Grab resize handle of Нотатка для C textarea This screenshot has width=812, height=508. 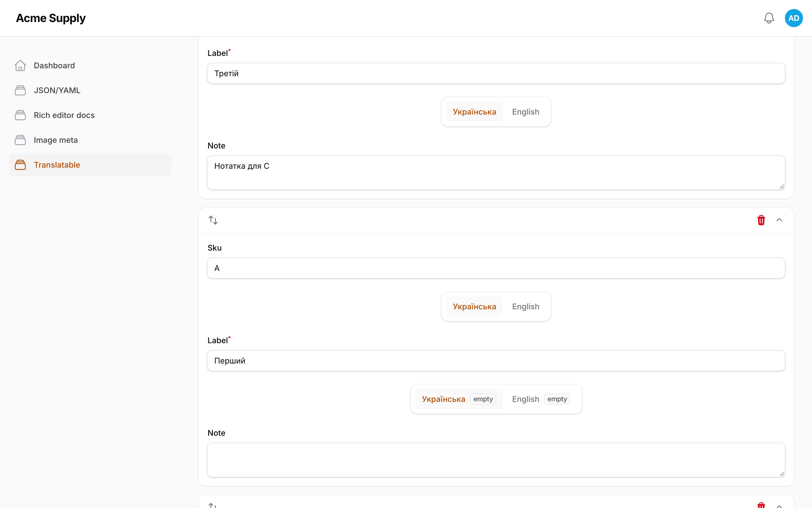click(782, 187)
